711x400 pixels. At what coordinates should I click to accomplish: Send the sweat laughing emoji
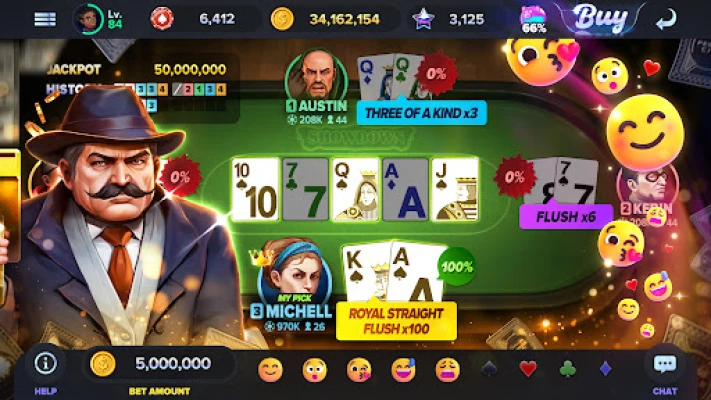(x=404, y=370)
